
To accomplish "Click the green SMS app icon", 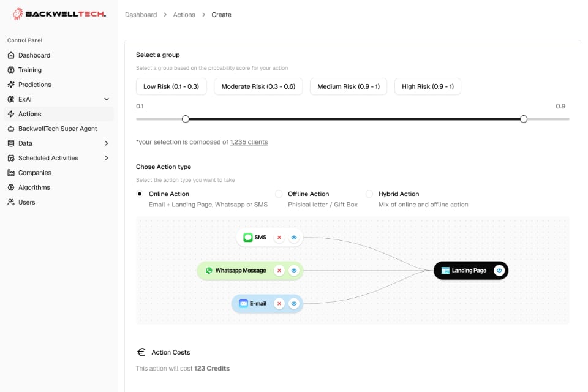I will click(248, 238).
